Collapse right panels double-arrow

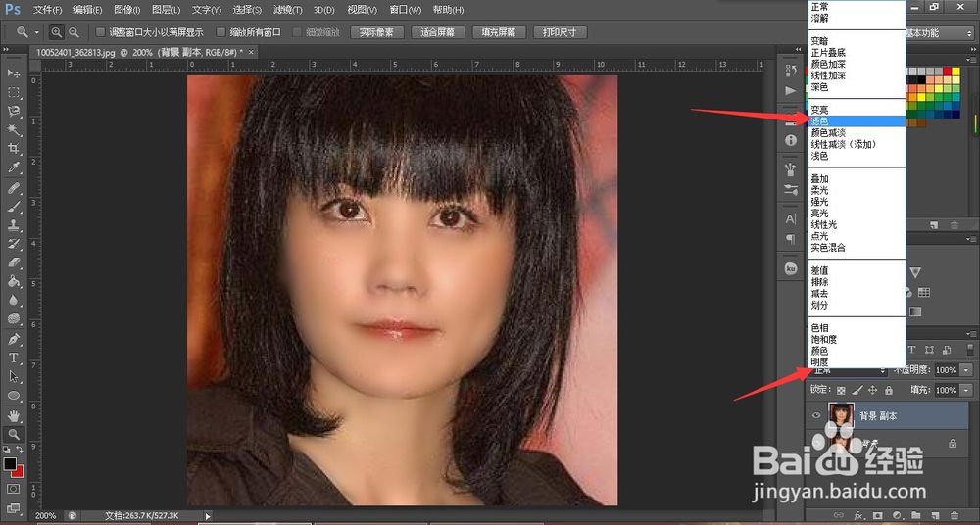click(973, 49)
